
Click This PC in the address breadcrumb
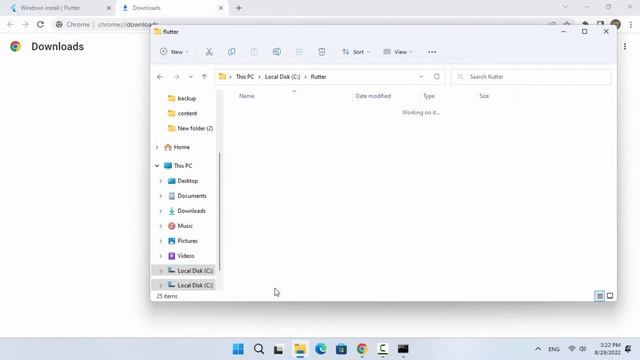[245, 77]
